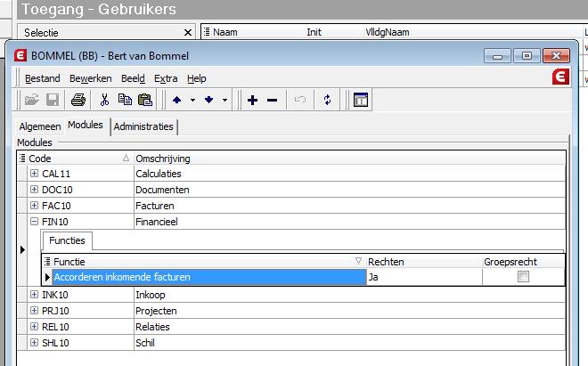Click the paste clipboard icon

coord(145,100)
